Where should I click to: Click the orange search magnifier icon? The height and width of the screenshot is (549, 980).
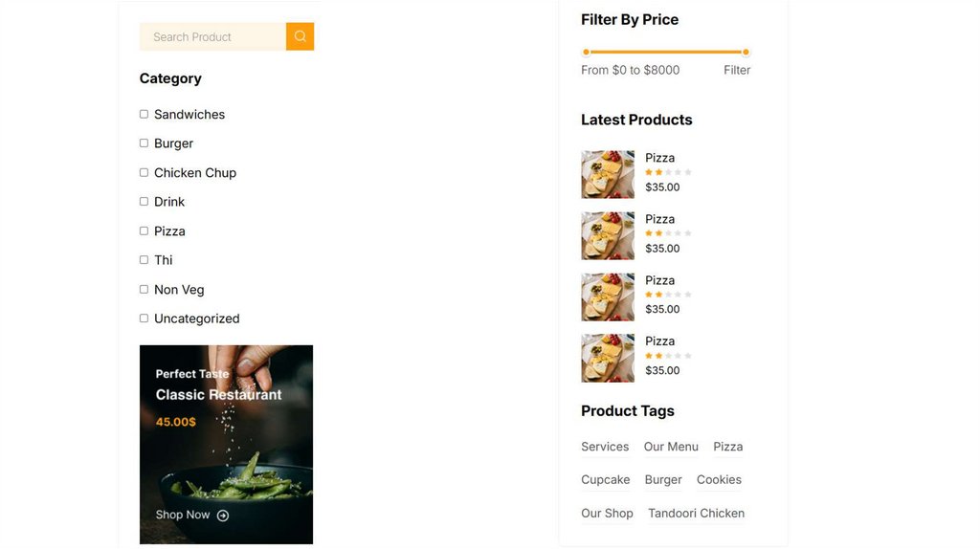[x=300, y=36]
